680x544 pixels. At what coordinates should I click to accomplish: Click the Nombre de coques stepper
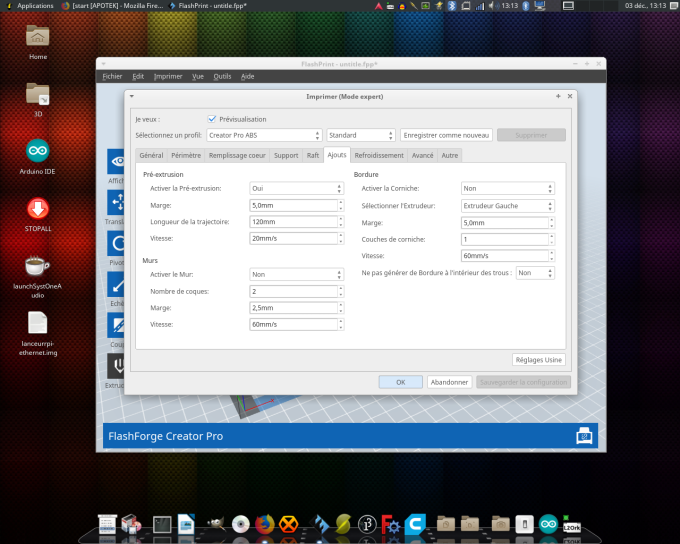click(x=342, y=291)
